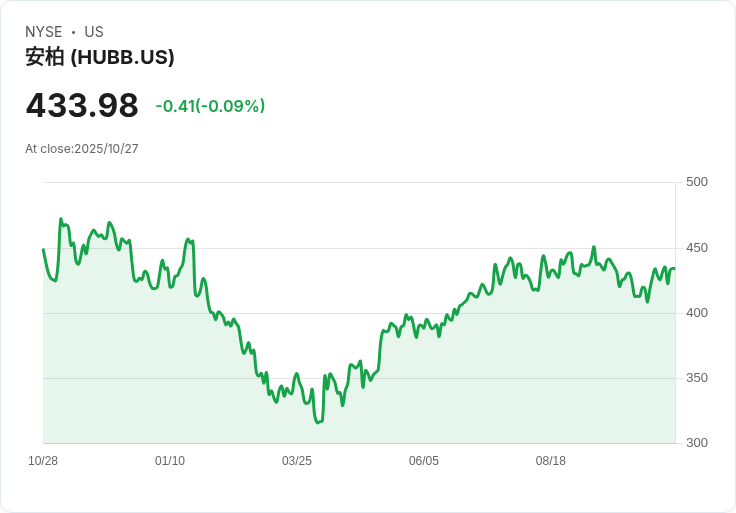Click the highest peak of the price line

coord(61,219)
